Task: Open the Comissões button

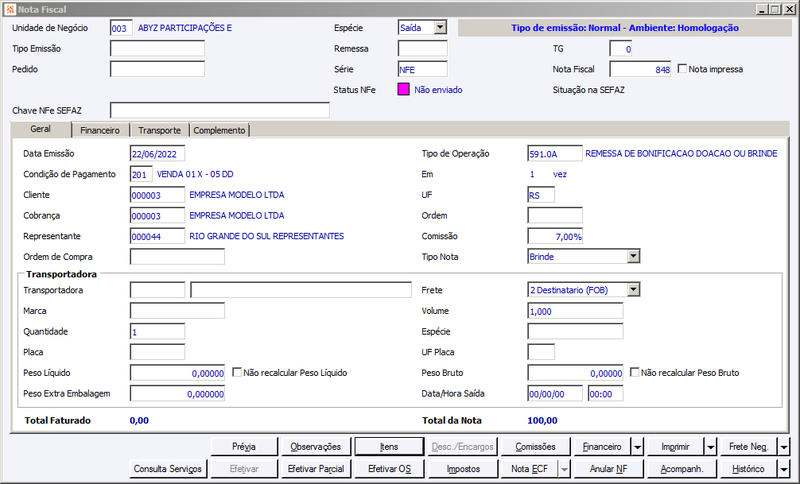Action: [535, 447]
